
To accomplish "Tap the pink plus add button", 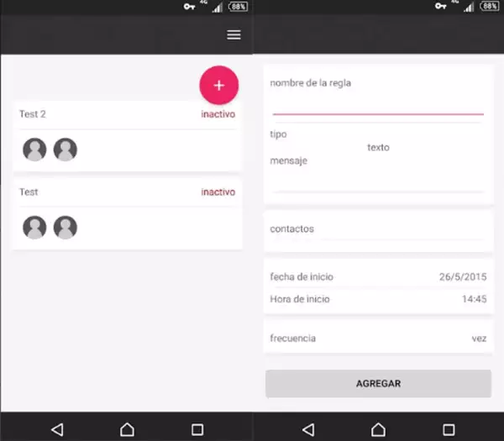I will (x=218, y=85).
